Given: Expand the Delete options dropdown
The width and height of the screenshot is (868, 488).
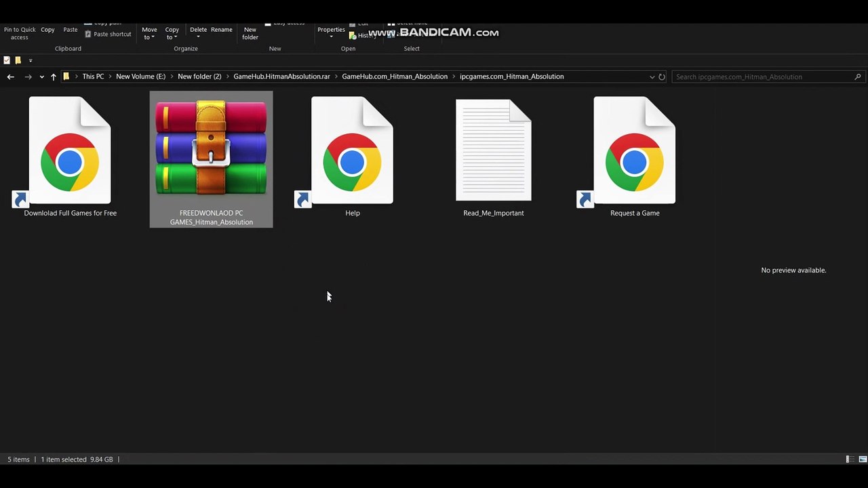Looking at the screenshot, I should click(198, 37).
